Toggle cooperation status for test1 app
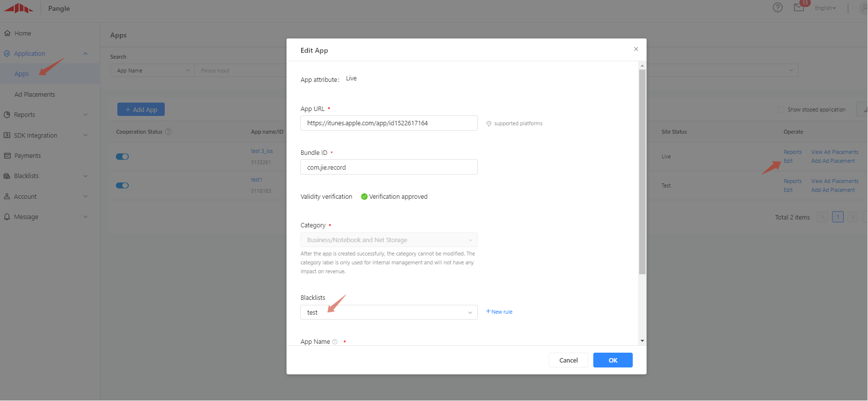The height and width of the screenshot is (401, 868). click(x=122, y=185)
